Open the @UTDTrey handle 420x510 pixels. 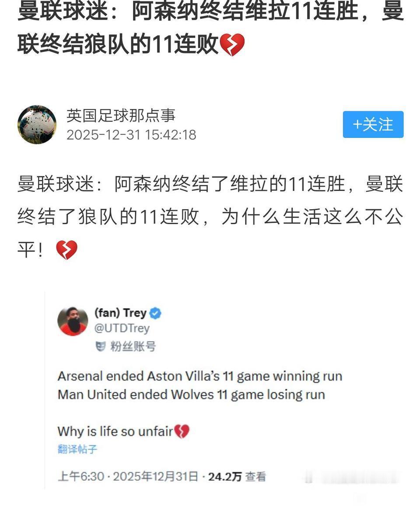pos(122,328)
